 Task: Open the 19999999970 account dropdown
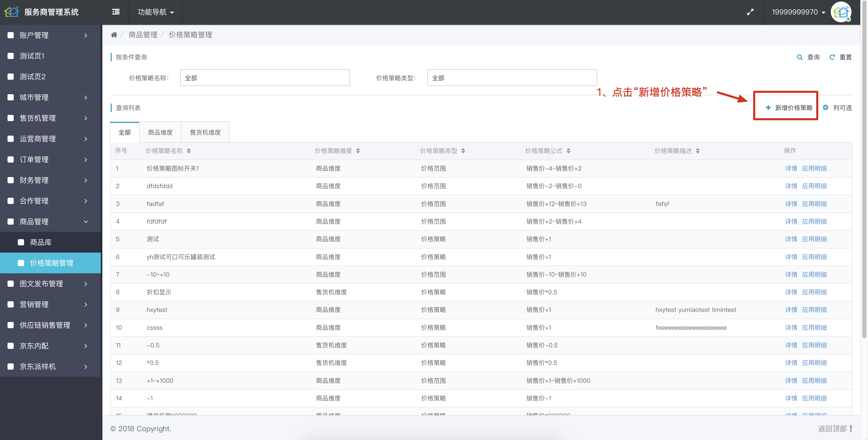tap(798, 12)
